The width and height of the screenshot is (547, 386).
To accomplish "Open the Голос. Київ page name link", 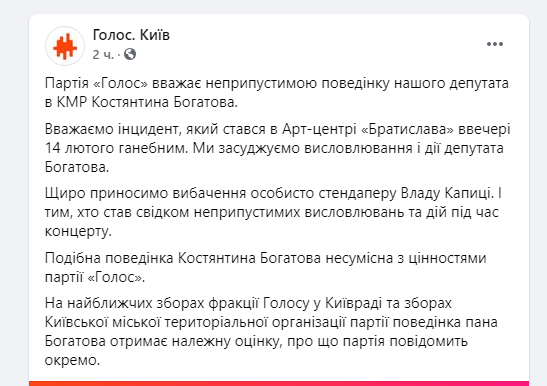I will tap(131, 35).
